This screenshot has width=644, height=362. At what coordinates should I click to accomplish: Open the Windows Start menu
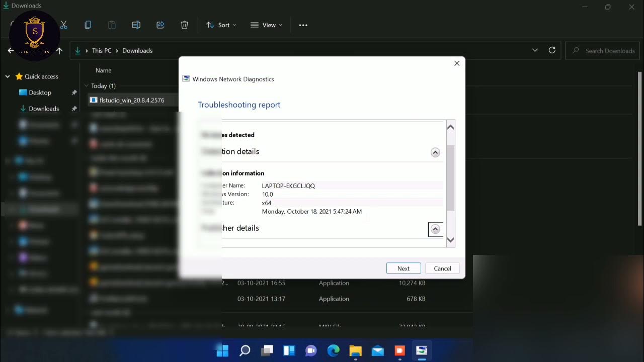point(222,350)
